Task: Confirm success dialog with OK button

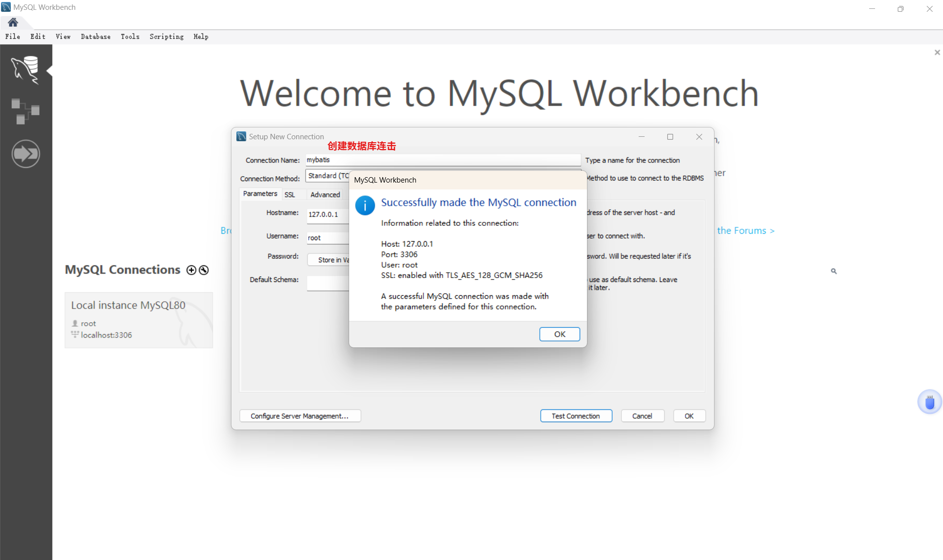Action: click(x=560, y=334)
